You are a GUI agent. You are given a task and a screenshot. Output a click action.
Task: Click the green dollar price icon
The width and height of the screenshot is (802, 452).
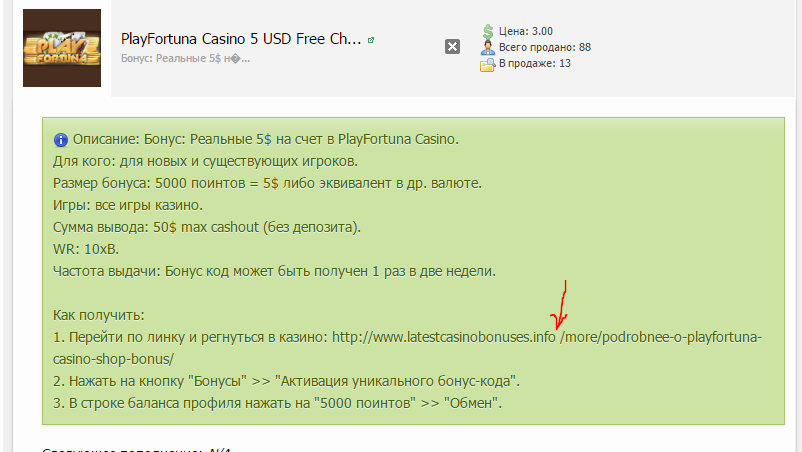pos(488,32)
